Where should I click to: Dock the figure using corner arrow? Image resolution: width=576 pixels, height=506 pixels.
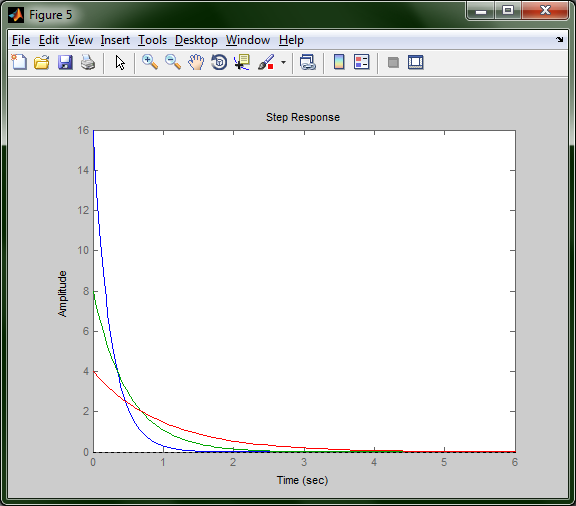click(x=559, y=39)
